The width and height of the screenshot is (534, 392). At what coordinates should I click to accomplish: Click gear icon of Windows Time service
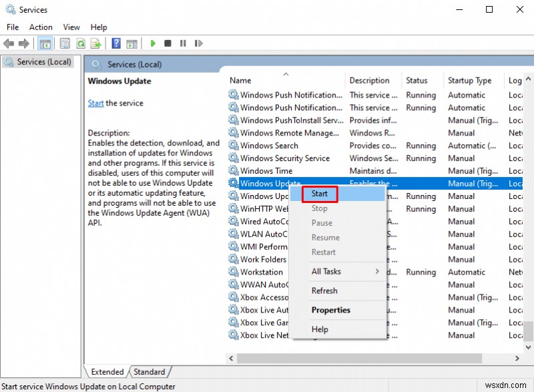[x=233, y=171]
